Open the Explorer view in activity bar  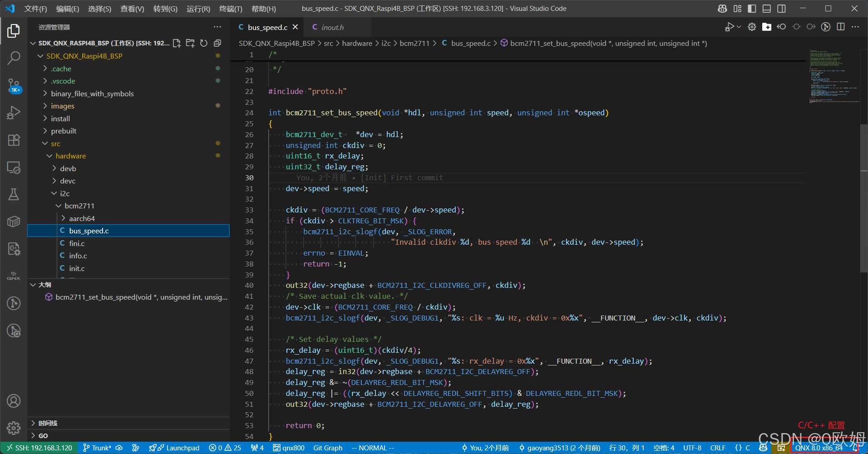(14, 31)
